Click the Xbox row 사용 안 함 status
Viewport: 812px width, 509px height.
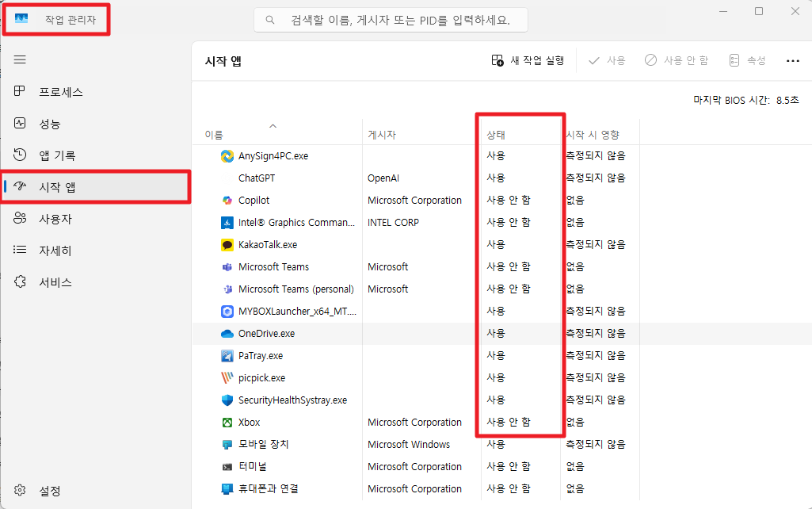pos(508,423)
